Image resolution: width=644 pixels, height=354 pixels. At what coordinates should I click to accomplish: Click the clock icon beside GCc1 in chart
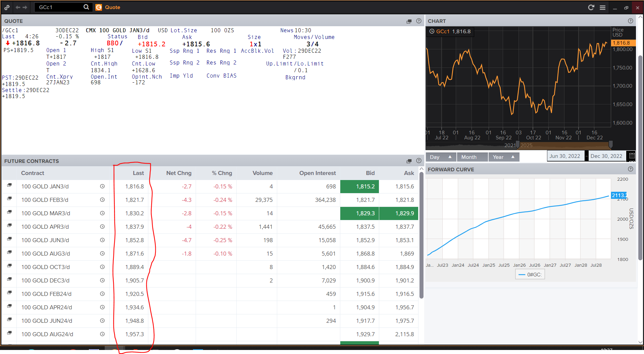(432, 31)
